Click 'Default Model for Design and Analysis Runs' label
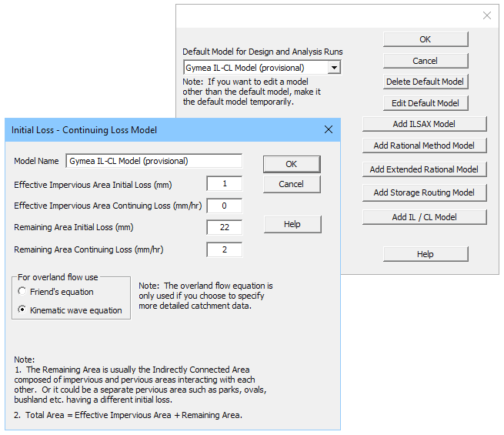This screenshot has height=435, width=504. 262,52
